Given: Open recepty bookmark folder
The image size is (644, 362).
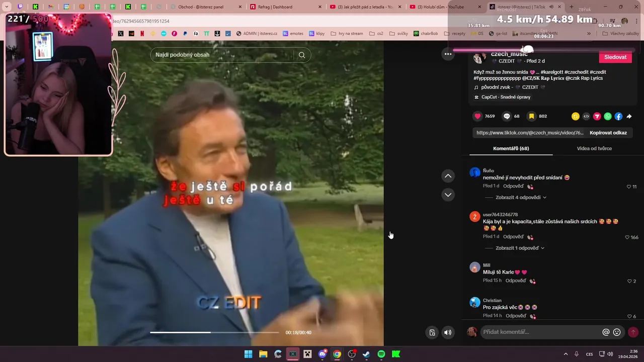Looking at the screenshot, I should pyautogui.click(x=455, y=34).
